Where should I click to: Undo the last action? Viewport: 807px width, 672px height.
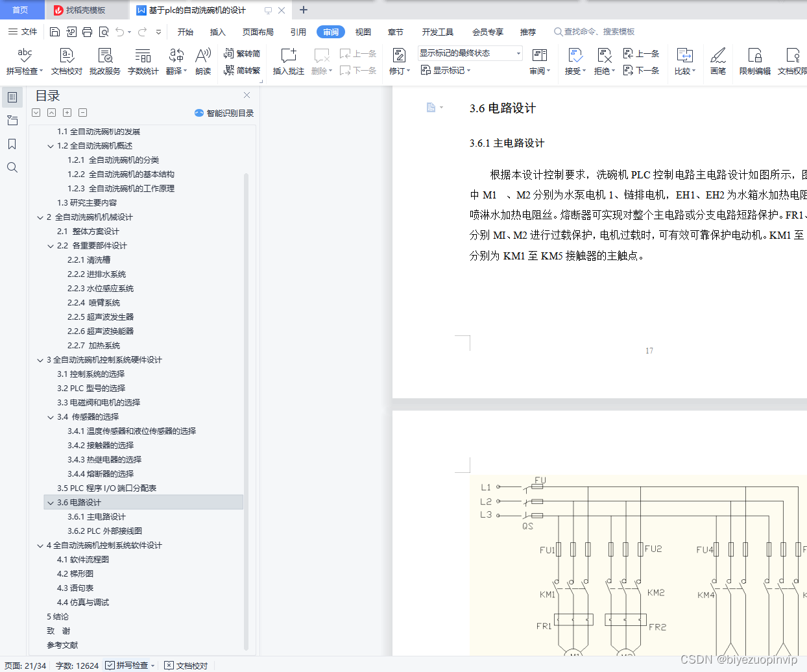(119, 32)
